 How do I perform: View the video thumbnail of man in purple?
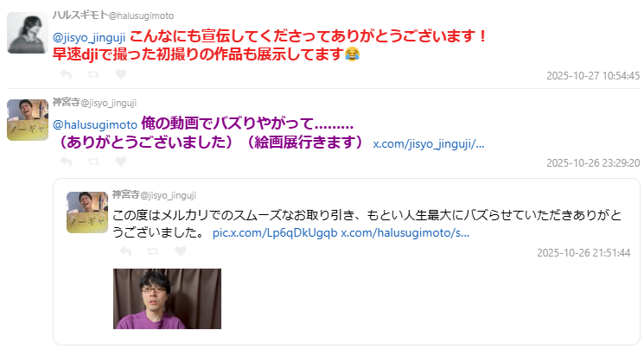coord(167,299)
